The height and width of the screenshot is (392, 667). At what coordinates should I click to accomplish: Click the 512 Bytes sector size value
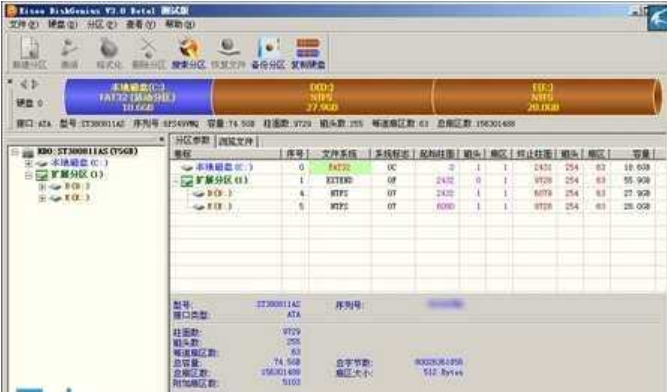[443, 372]
